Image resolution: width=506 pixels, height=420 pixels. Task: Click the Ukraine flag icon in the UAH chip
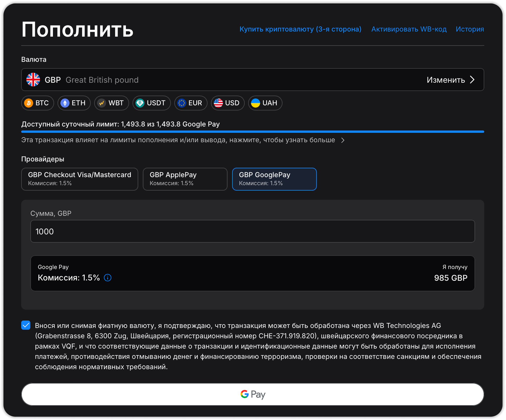pyautogui.click(x=255, y=103)
